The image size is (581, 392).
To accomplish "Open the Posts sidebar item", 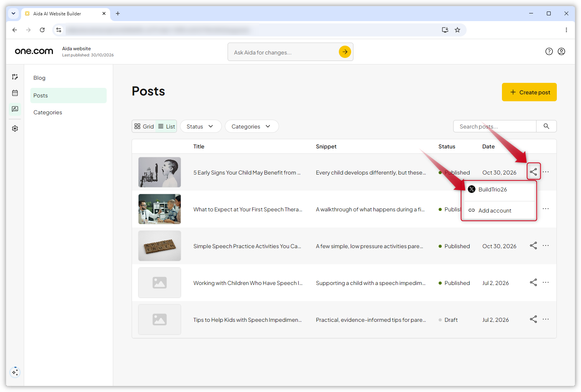I will [x=68, y=96].
